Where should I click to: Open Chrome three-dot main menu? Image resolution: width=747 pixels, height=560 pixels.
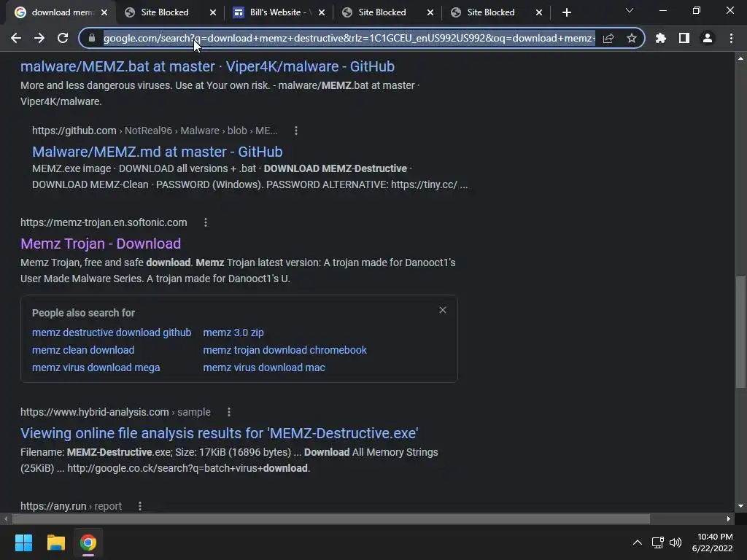(x=731, y=38)
